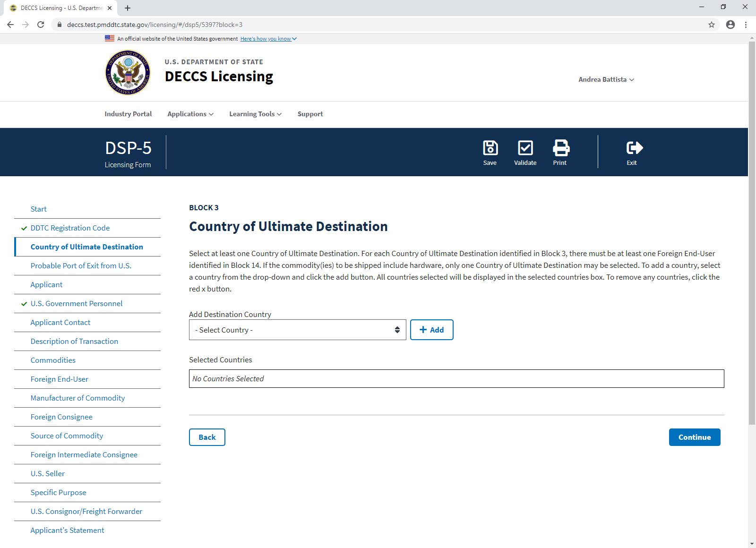This screenshot has height=548, width=756.
Task: Click the US flag icon in banner
Action: (x=110, y=39)
